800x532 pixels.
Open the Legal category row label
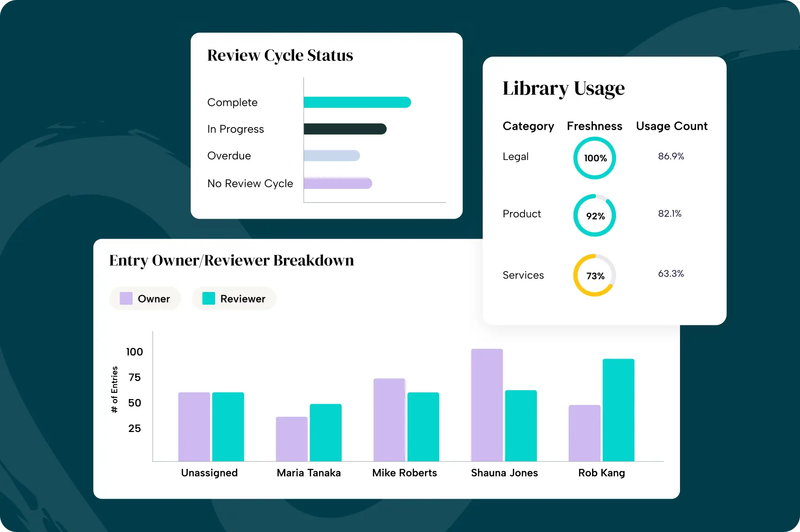point(516,156)
